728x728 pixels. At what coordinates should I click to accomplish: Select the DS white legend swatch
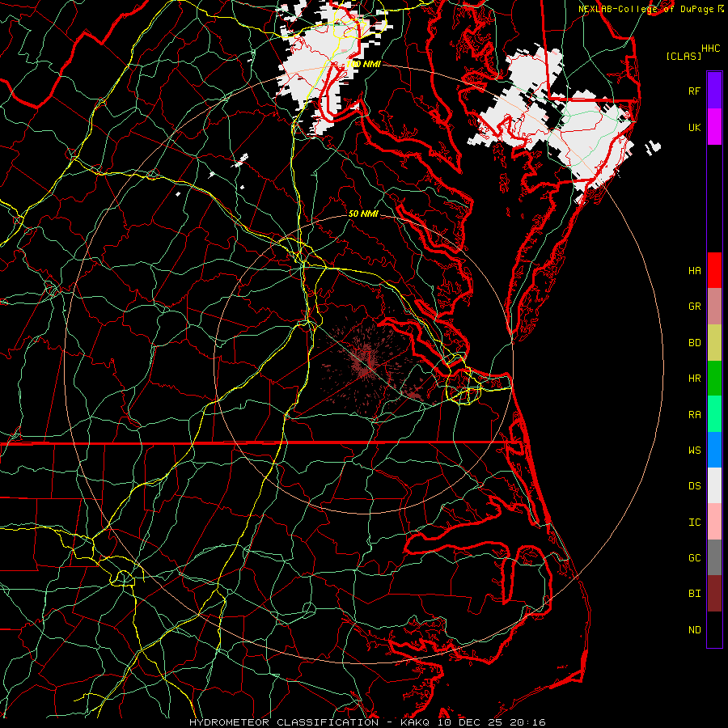coord(714,485)
